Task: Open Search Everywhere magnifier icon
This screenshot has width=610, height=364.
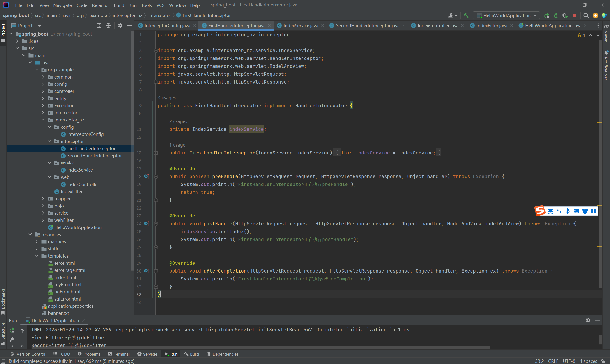Action: (x=586, y=16)
